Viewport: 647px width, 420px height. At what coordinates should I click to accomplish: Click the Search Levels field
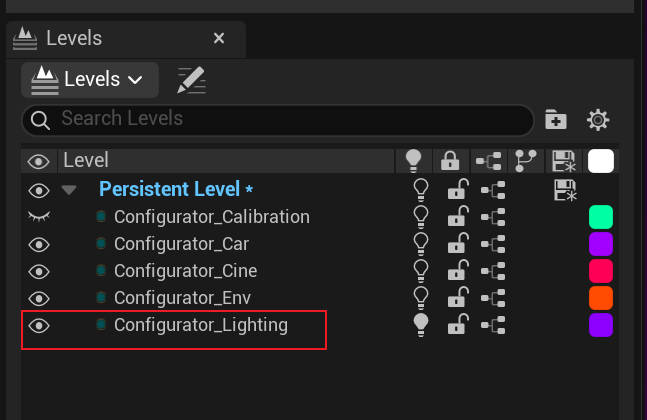(278, 120)
